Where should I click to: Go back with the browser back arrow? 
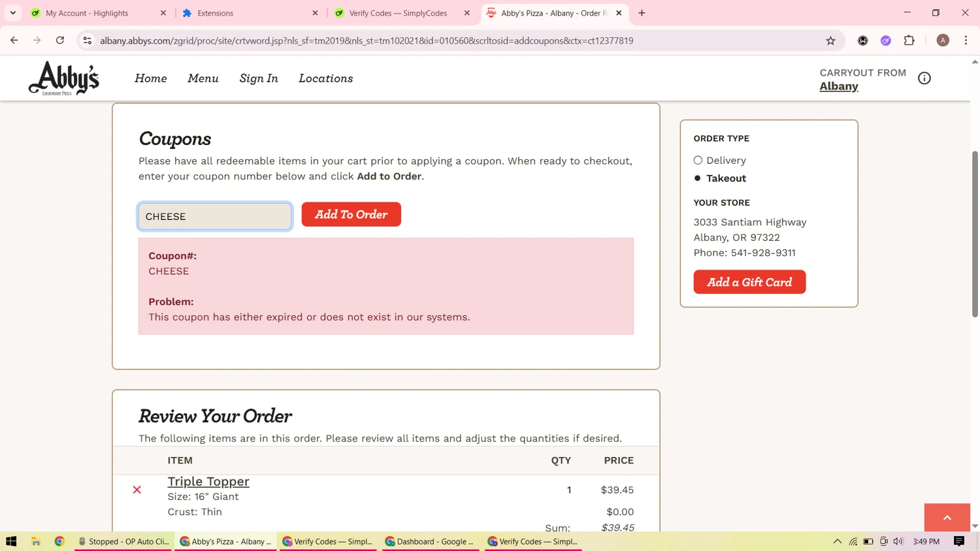point(14,40)
